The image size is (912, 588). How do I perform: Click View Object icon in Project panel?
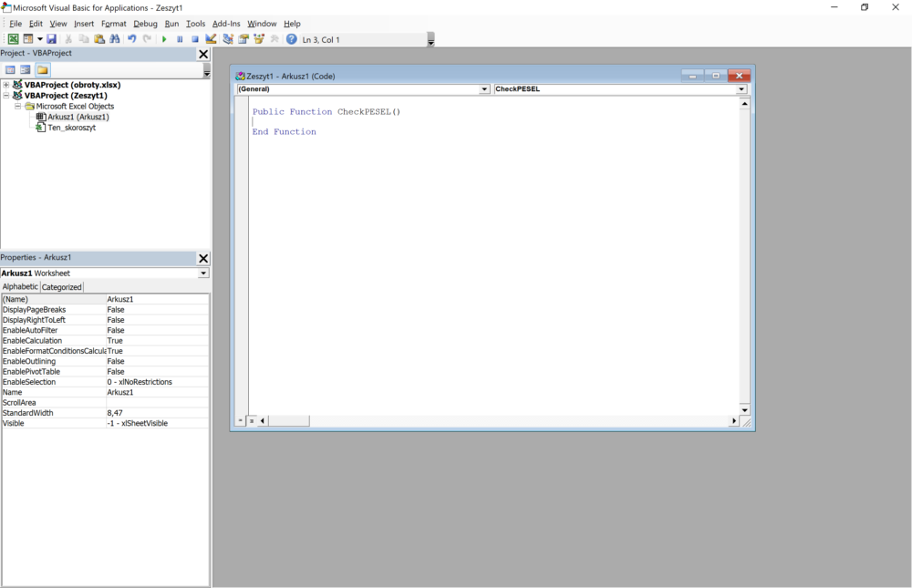(26, 70)
